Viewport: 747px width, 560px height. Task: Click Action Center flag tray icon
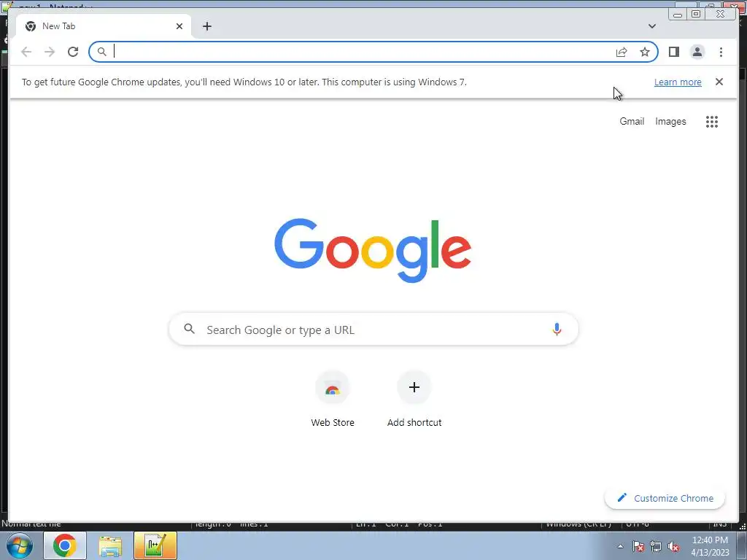638,546
